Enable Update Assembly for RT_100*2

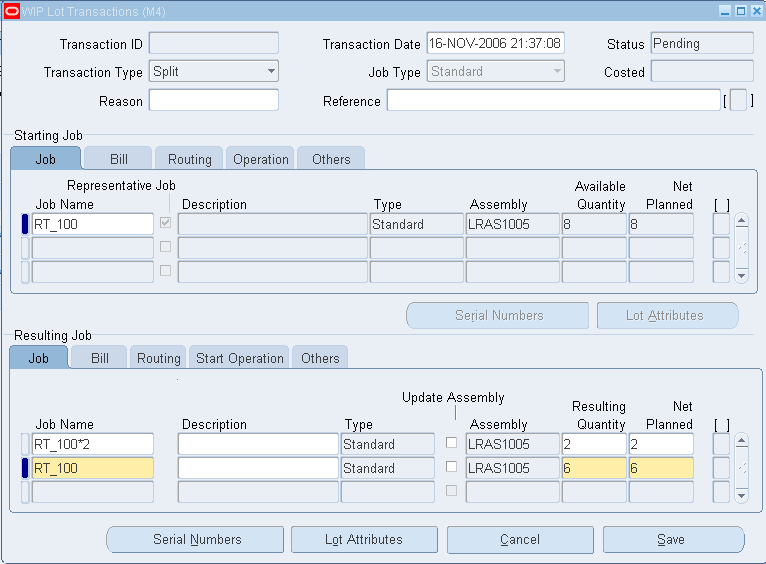pyautogui.click(x=451, y=442)
